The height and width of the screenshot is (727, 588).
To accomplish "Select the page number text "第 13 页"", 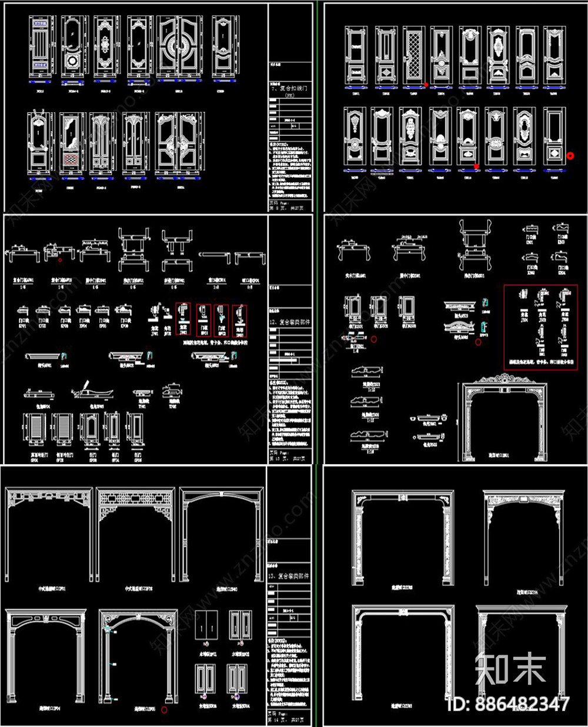I will tap(279, 459).
